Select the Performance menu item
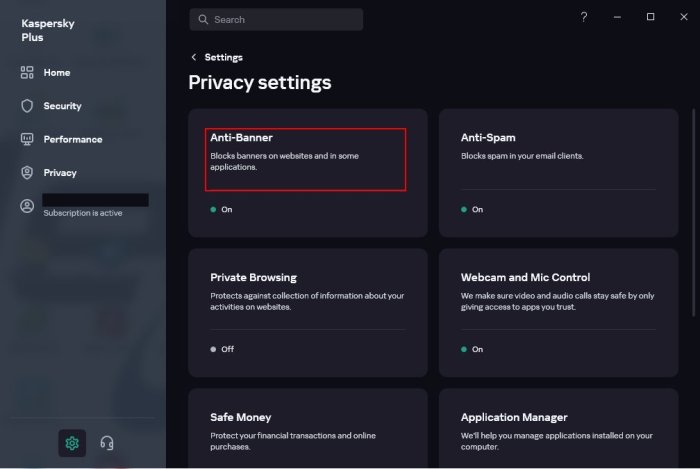Image resolution: width=700 pixels, height=469 pixels. point(72,139)
